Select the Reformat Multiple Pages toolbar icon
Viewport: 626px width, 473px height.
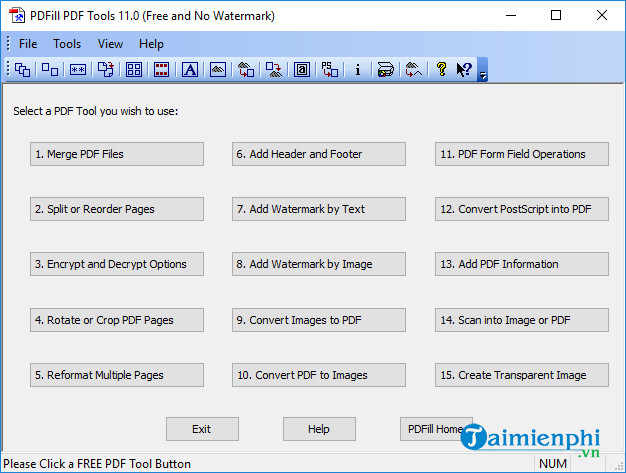click(x=133, y=70)
